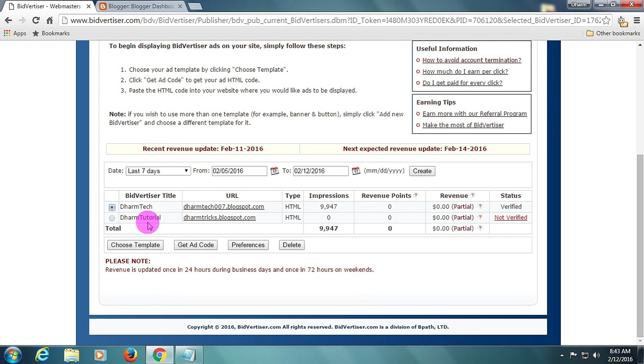Focus the From date field
The image size is (644, 364).
coord(239,171)
